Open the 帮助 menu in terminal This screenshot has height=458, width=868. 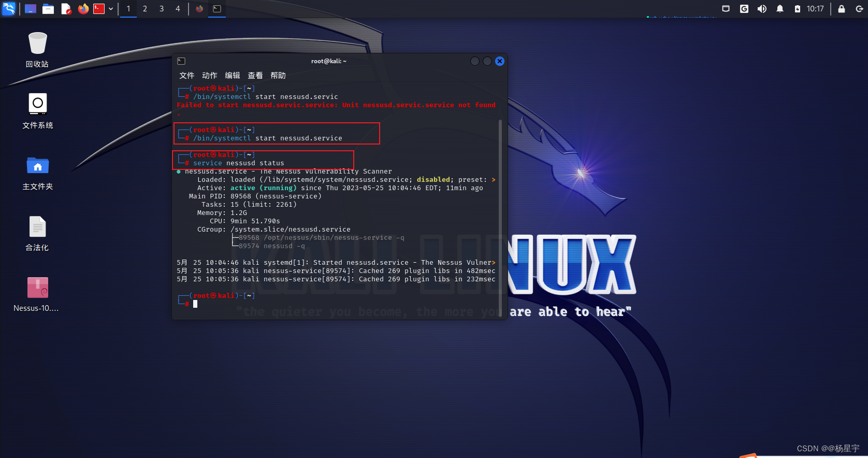(x=278, y=76)
